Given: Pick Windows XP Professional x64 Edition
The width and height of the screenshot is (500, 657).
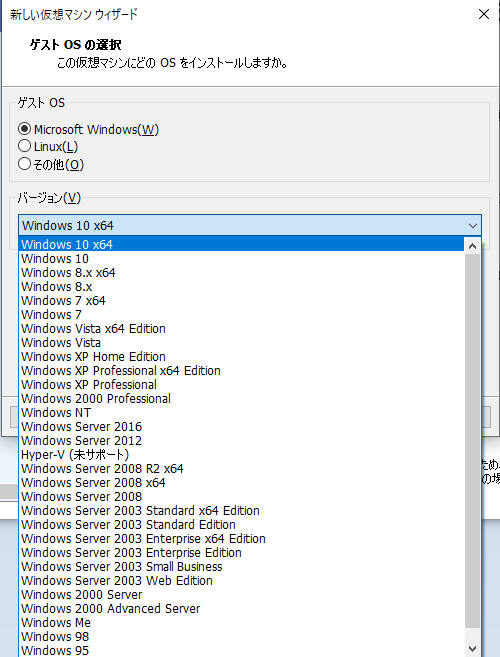Looking at the screenshot, I should pos(242,370).
